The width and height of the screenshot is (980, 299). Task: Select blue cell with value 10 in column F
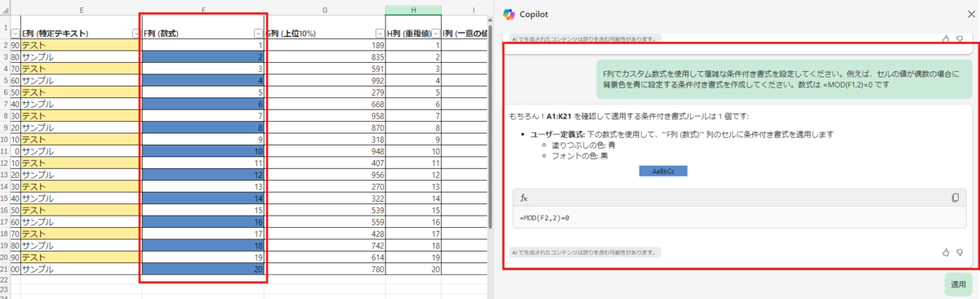coord(203,151)
